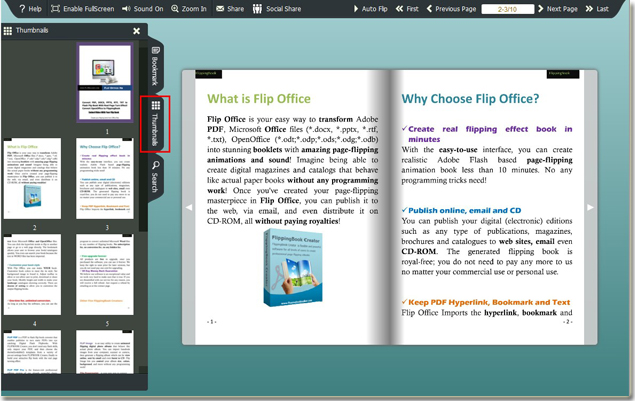
Task: Click the 'What is Flip Office' heading
Action: point(259,99)
